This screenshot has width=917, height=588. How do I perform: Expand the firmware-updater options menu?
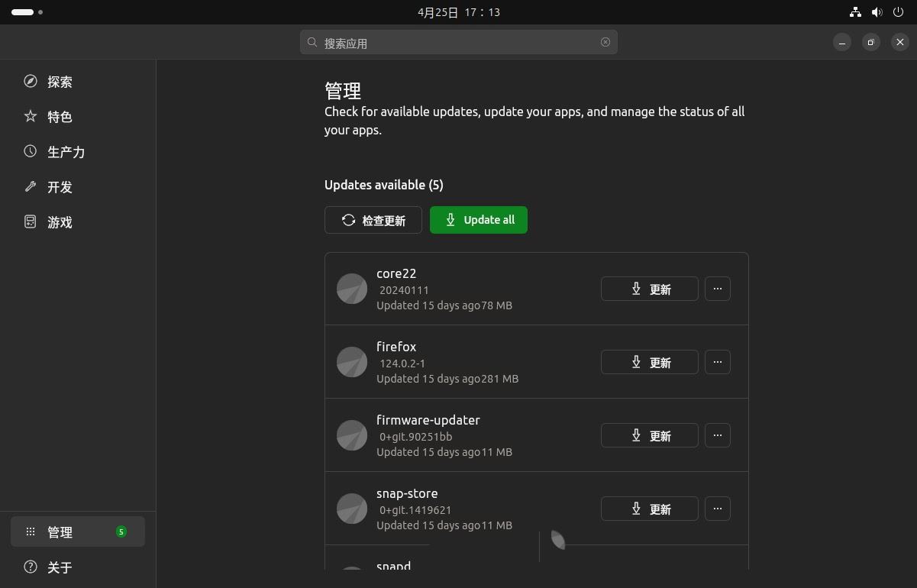(717, 435)
